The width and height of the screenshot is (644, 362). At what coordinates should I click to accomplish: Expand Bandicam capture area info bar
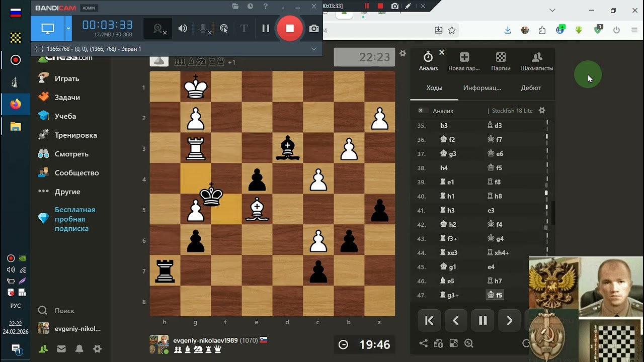pyautogui.click(x=313, y=49)
